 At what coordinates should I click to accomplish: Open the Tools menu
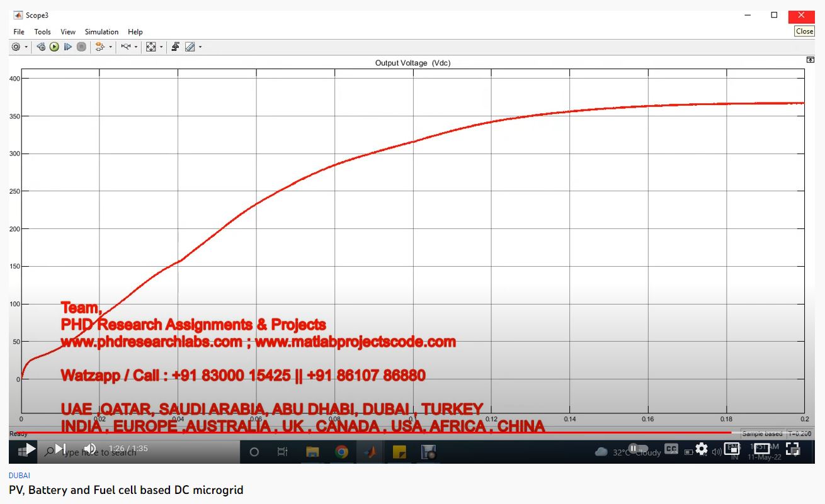coord(43,31)
